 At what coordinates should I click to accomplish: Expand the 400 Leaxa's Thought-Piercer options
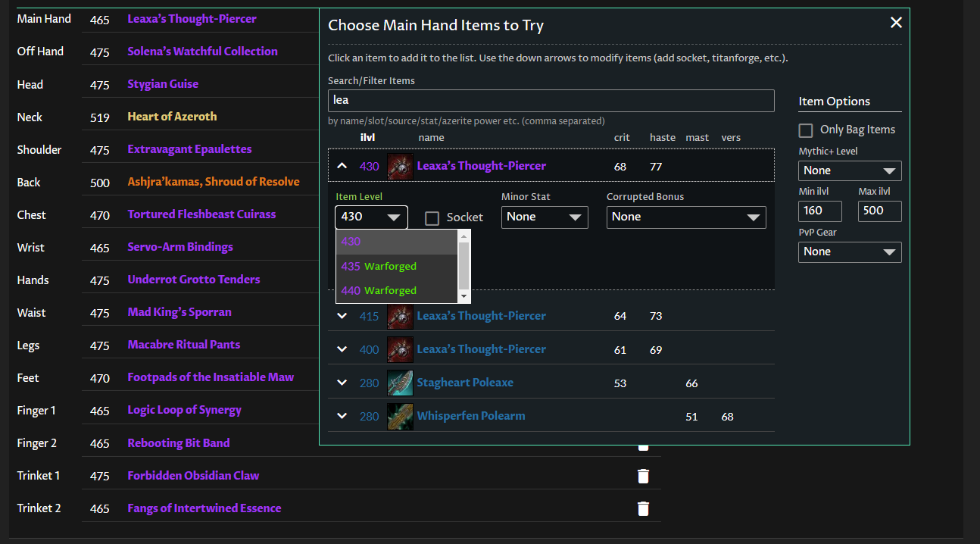[342, 349]
